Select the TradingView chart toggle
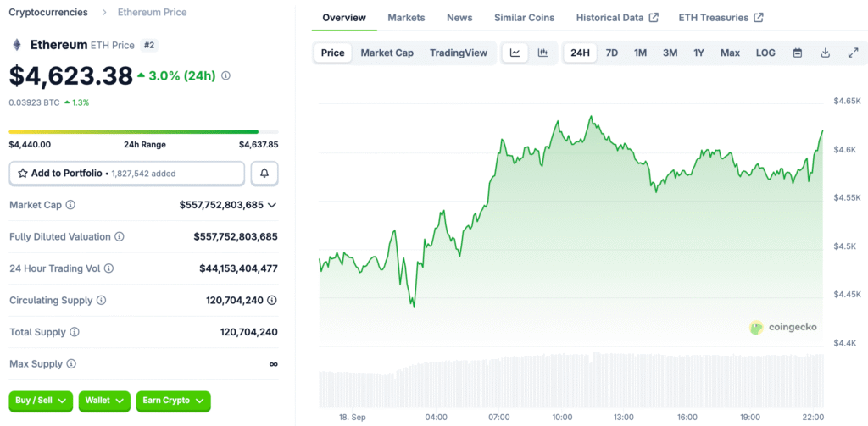The image size is (868, 426). pyautogui.click(x=459, y=53)
